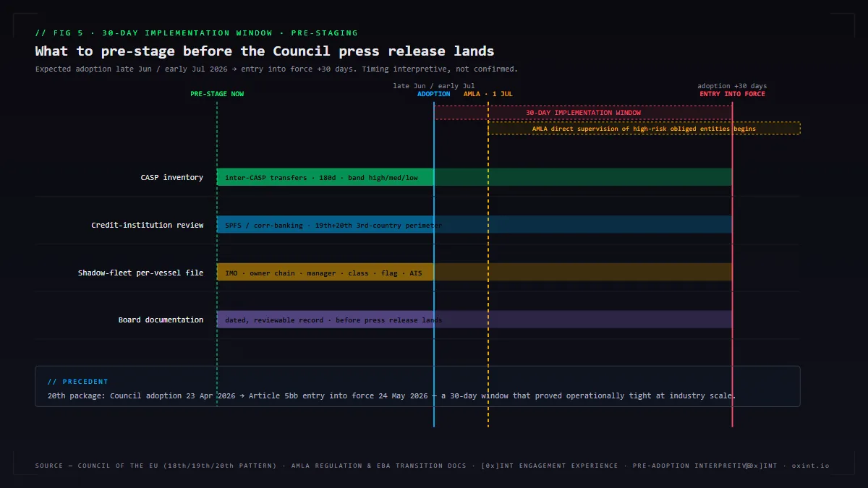Click the FIG 5 header caption
868x488 pixels.
pyautogui.click(x=197, y=33)
